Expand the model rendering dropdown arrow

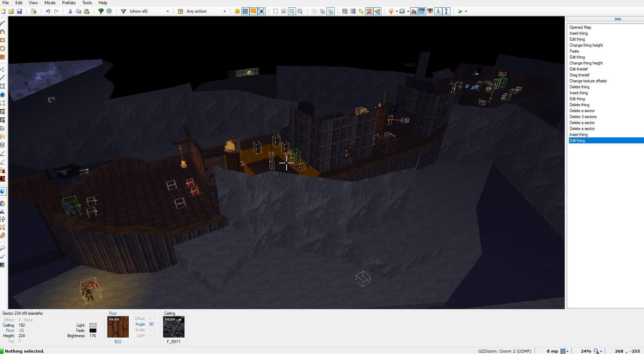click(x=408, y=11)
